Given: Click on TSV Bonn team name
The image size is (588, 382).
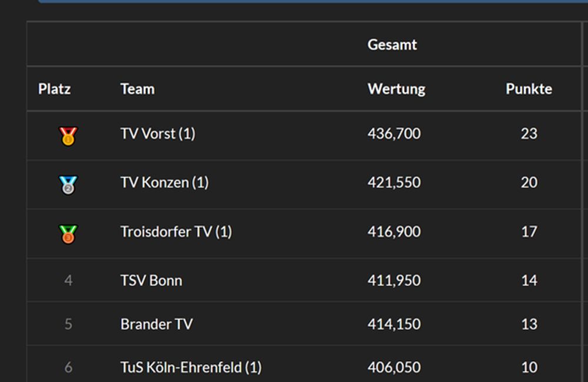Looking at the screenshot, I should click(x=151, y=280).
